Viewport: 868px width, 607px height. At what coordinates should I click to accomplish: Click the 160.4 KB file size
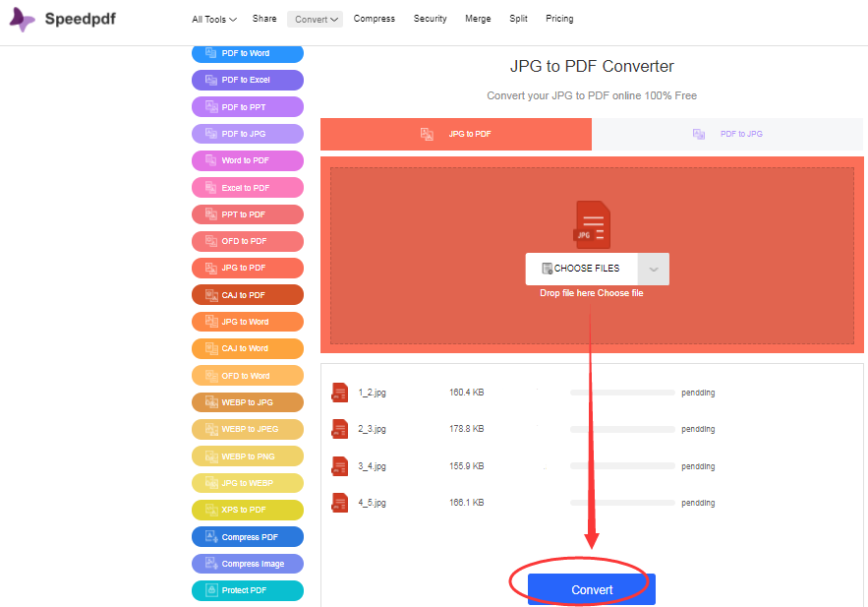pyautogui.click(x=467, y=393)
